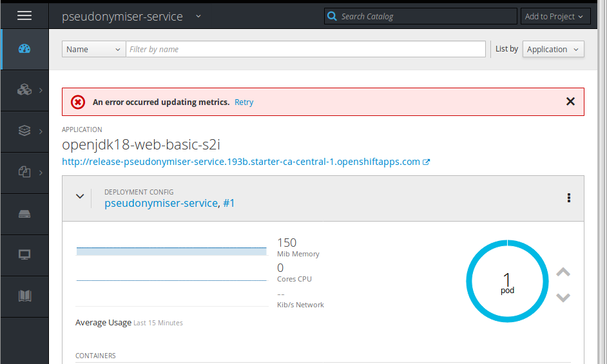Screen dimensions: 607x364
Task: Open the deployment config kebab actions menu
Action: point(568,198)
